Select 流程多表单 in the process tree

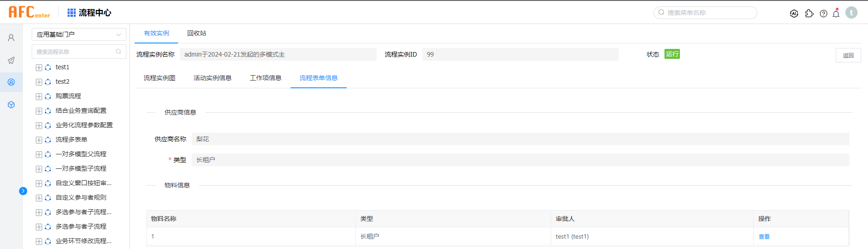coord(71,139)
